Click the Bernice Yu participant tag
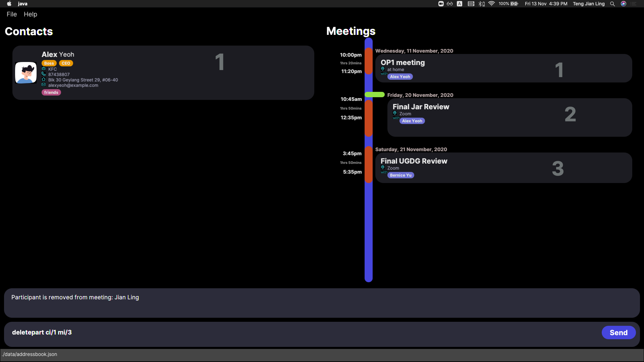The image size is (644, 362). point(400,175)
